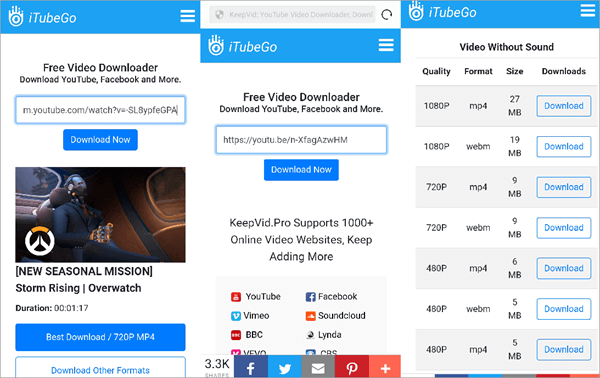The image size is (600, 378).
Task: Download the 720P mp4 9 MB video
Action: coord(564,187)
